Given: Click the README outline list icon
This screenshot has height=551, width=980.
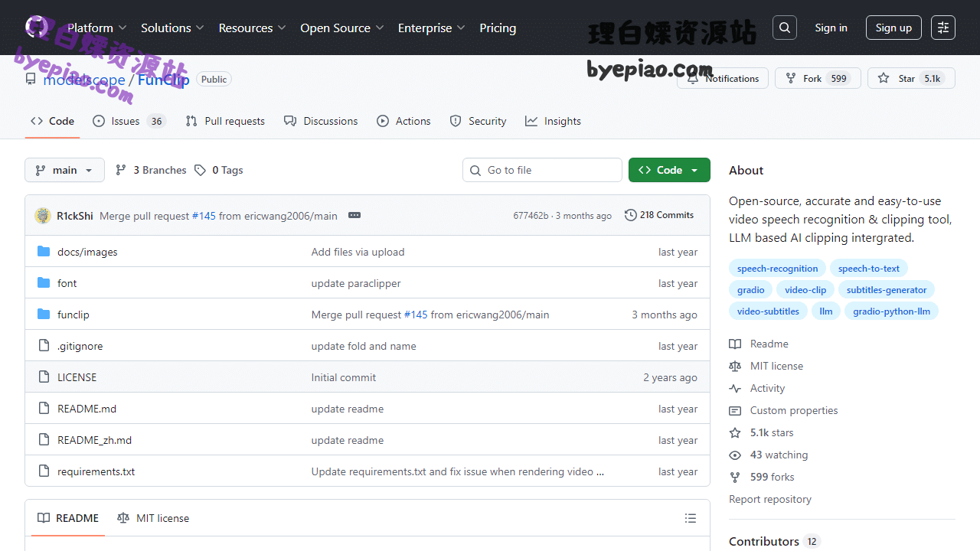Looking at the screenshot, I should (x=691, y=518).
